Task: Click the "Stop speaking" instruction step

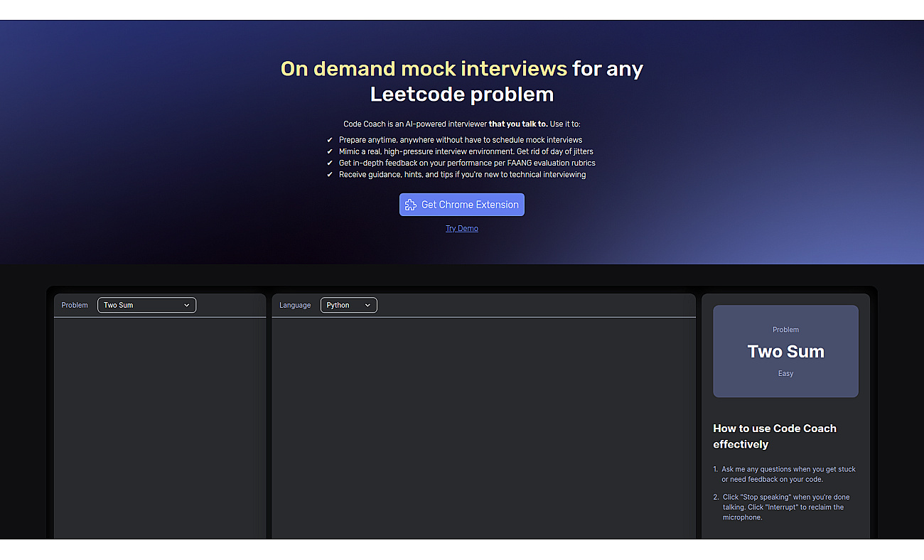Action: coord(785,507)
